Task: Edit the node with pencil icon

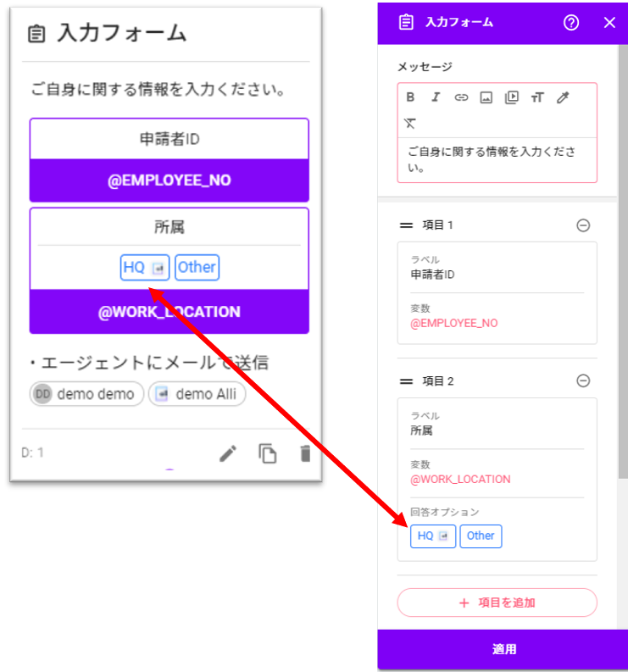Action: tap(228, 453)
